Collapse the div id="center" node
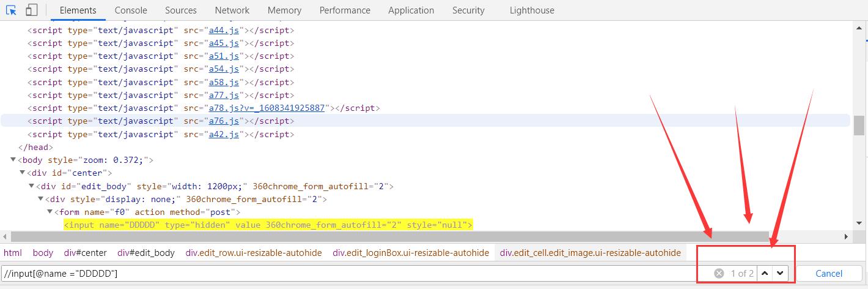 point(23,173)
